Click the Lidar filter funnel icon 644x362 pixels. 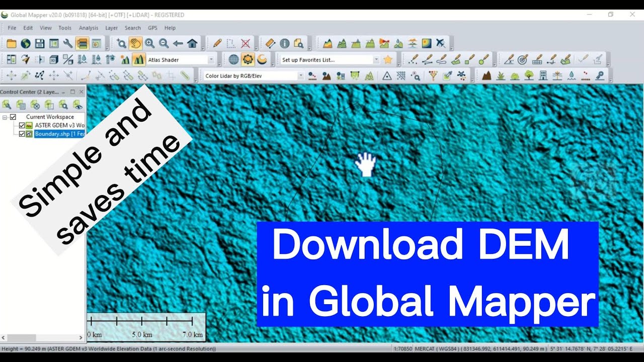click(433, 75)
